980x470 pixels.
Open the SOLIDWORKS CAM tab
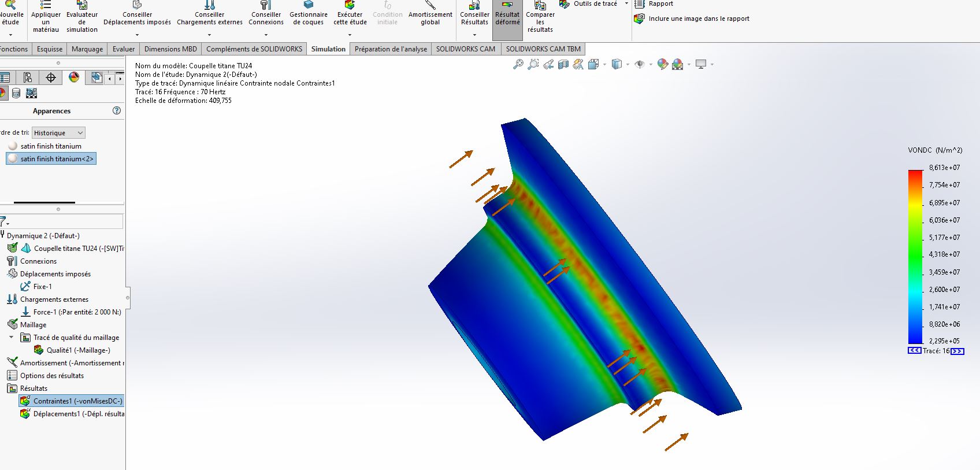click(x=465, y=49)
